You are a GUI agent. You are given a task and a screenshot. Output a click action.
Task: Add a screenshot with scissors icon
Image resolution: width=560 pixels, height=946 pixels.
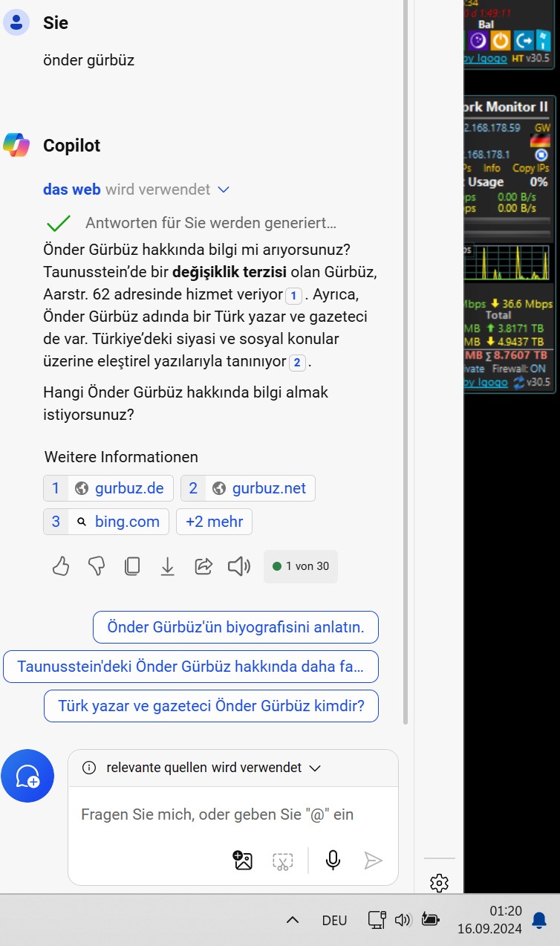pos(283,861)
